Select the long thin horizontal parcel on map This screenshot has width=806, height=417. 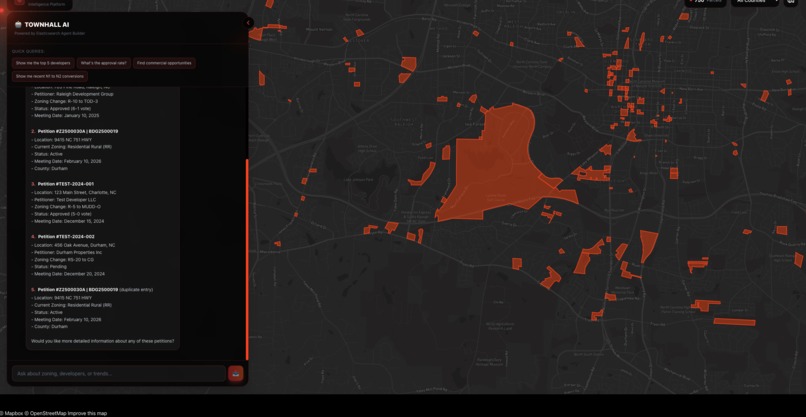[735, 322]
